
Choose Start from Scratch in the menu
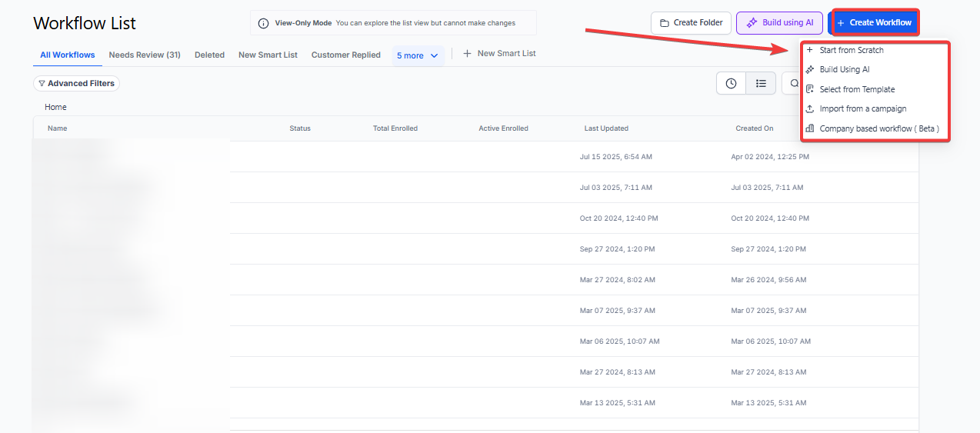pyautogui.click(x=851, y=50)
